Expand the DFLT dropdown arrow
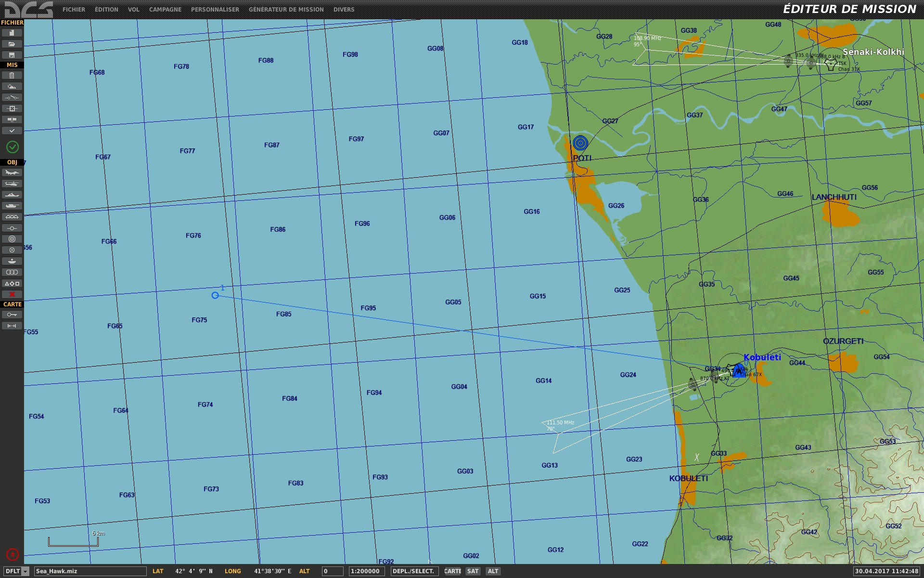Screen dimensions: 924x578 [x=26, y=571]
